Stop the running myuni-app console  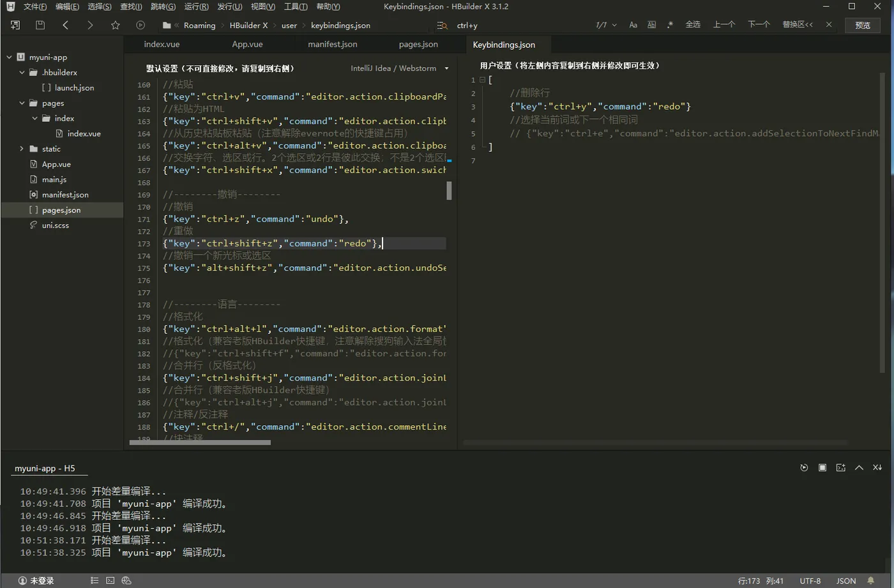[822, 467]
